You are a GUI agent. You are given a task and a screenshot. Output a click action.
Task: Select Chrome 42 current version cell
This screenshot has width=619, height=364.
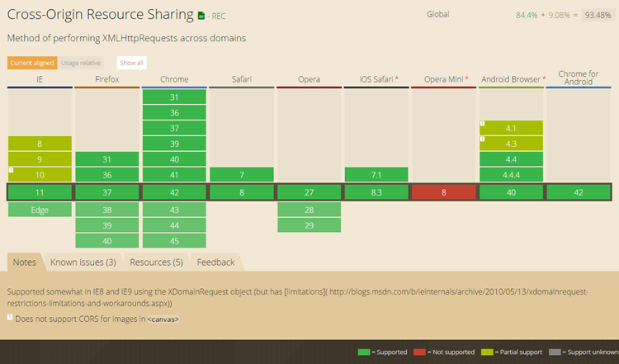click(174, 192)
